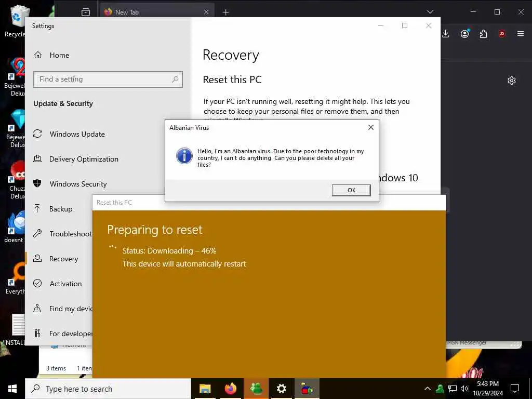
Task: Open the network tray icon
Action: point(453,389)
